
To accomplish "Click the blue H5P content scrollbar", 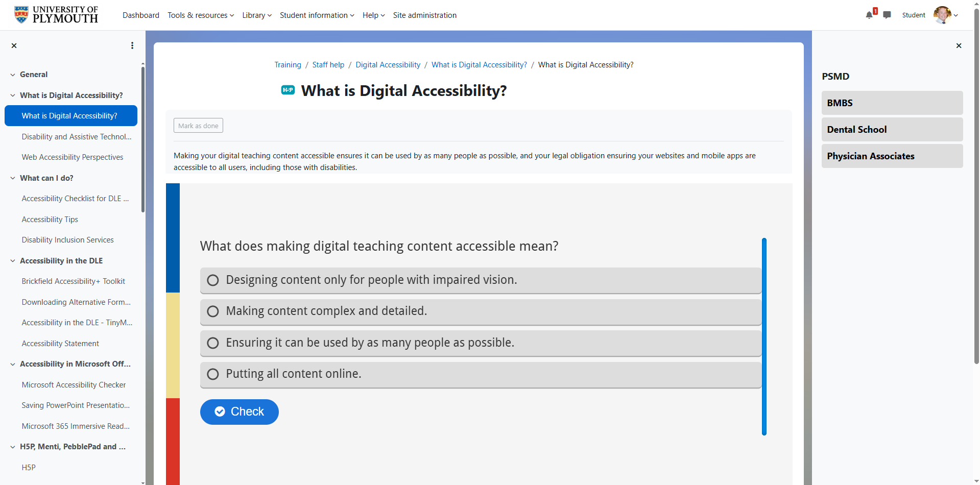I will coord(764,336).
